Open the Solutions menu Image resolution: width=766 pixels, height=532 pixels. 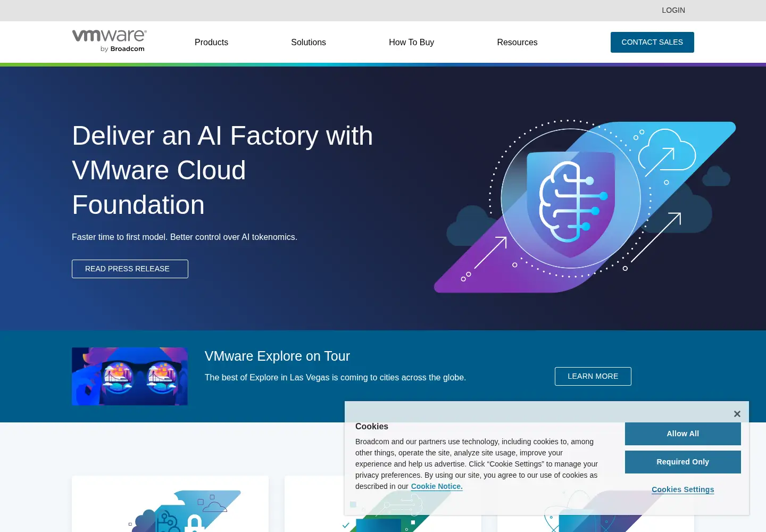(309, 43)
